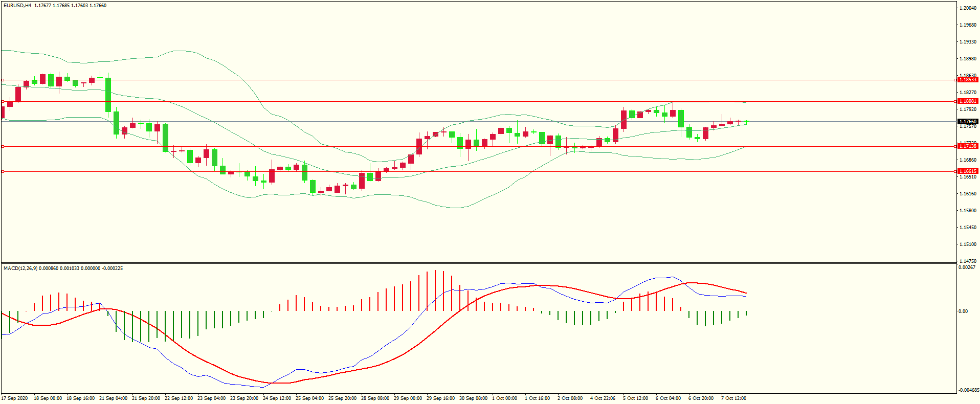This screenshot has width=980, height=404.
Task: Click the 1.18081 red price level label
Action: [968, 101]
